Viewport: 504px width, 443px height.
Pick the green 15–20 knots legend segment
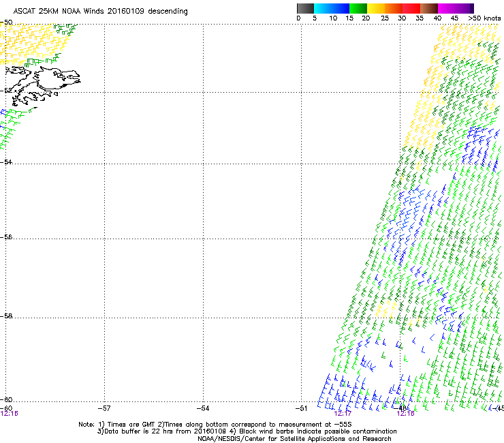click(x=358, y=8)
